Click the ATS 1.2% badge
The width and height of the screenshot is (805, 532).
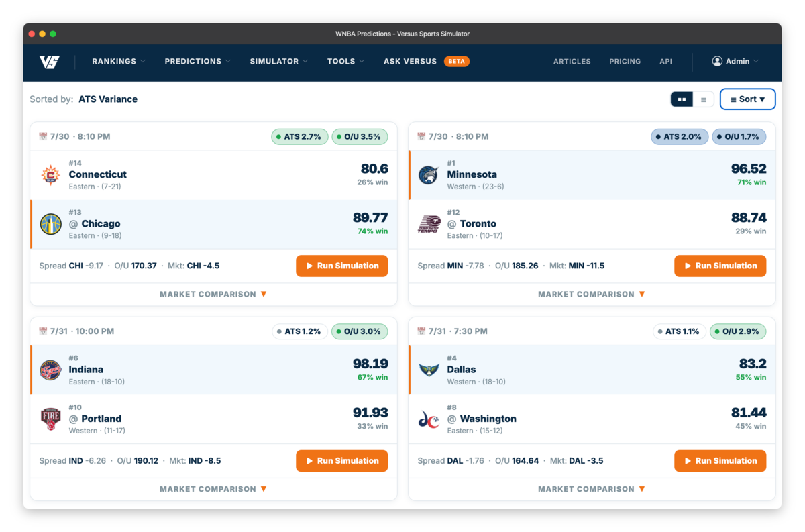pos(300,331)
